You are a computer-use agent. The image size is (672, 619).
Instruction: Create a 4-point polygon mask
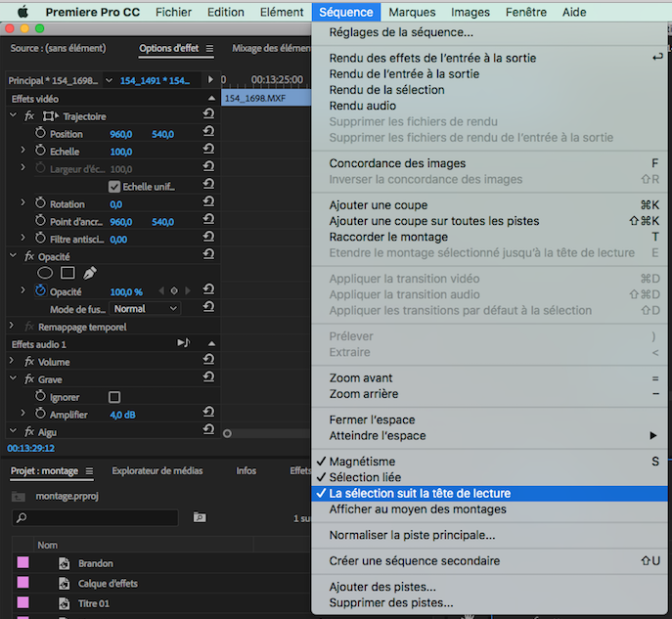pos(67,273)
